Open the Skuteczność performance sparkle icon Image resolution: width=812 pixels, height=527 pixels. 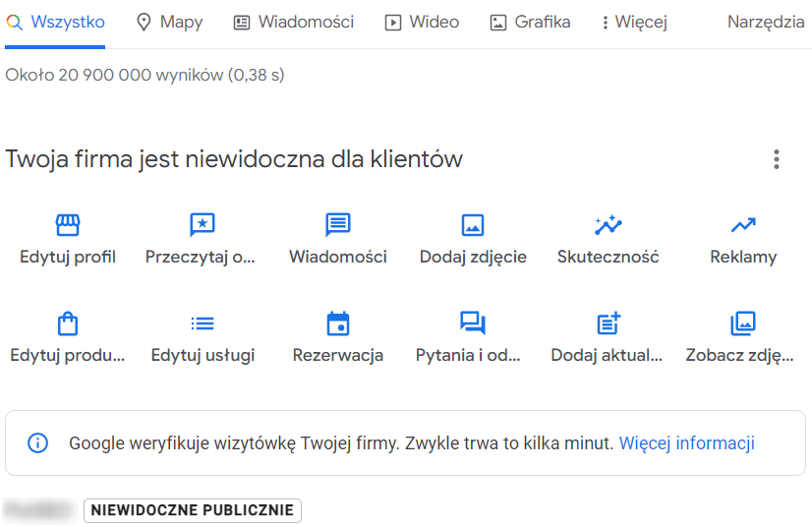pos(608,225)
